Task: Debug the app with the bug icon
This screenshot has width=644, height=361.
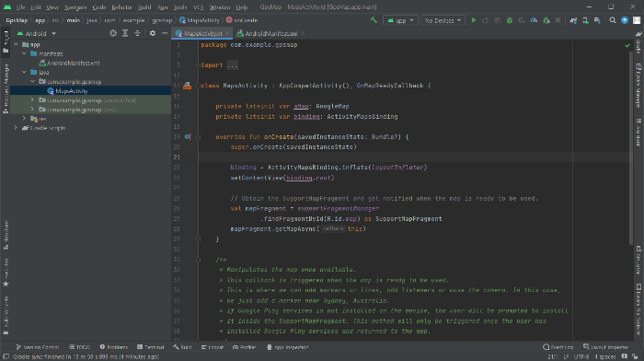Action: pyautogui.click(x=510, y=20)
